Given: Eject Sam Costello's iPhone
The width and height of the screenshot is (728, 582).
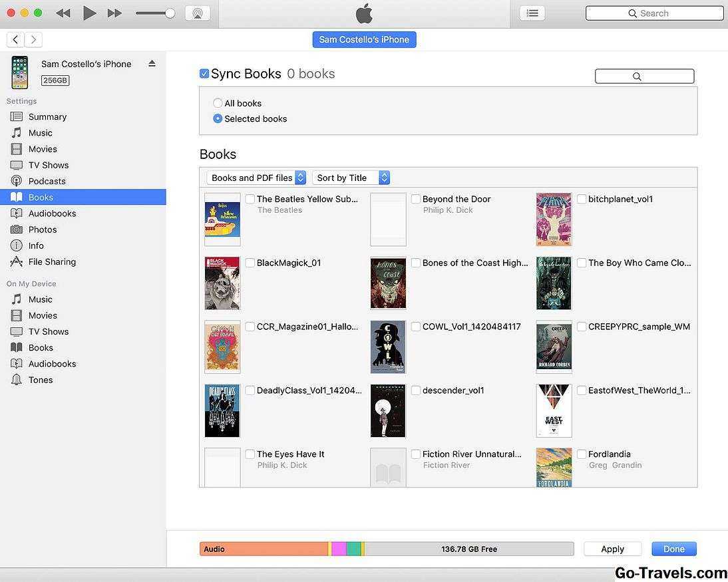Looking at the screenshot, I should 152,64.
